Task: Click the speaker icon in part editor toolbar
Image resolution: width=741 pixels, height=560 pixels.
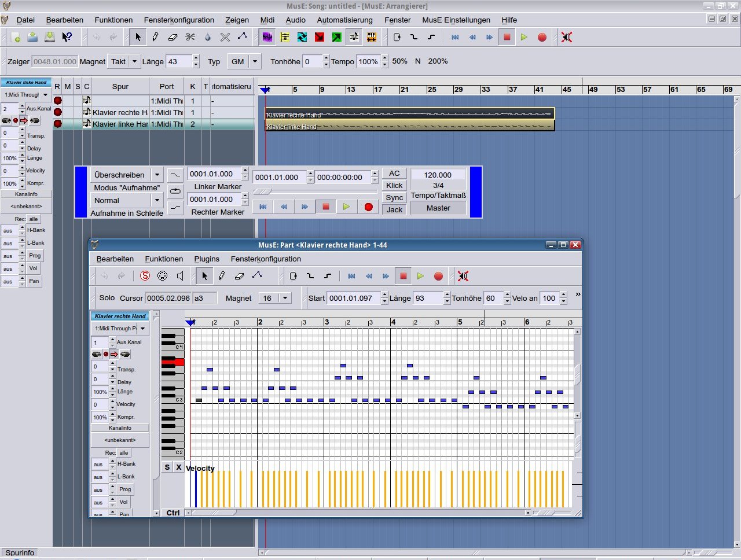Action: [180, 276]
